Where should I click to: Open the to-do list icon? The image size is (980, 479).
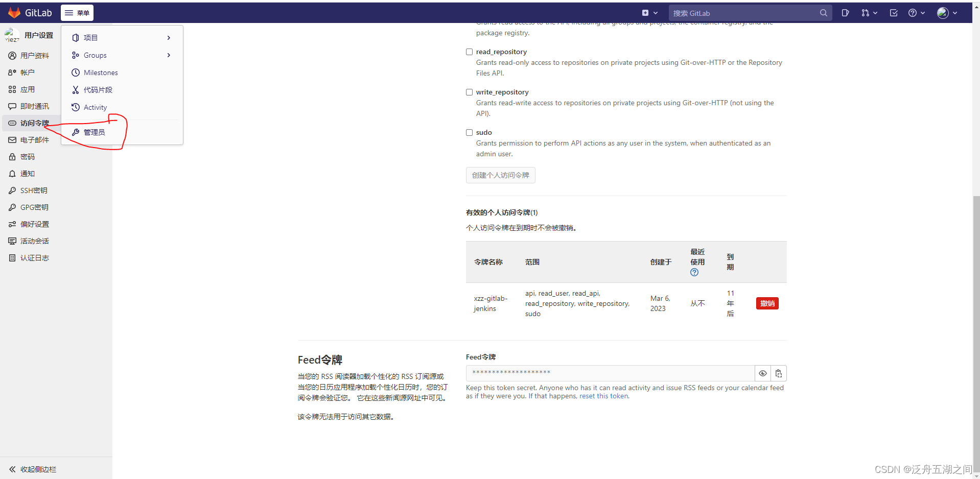(x=894, y=13)
